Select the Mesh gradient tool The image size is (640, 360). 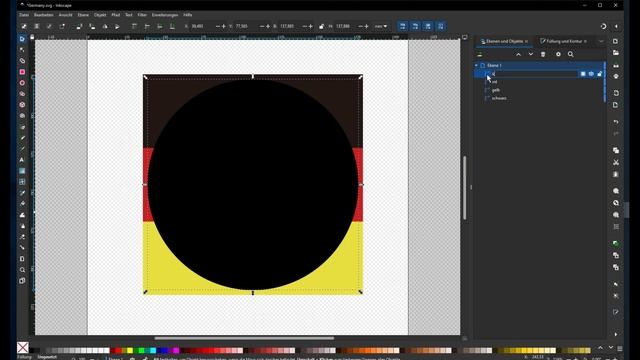click(x=22, y=182)
